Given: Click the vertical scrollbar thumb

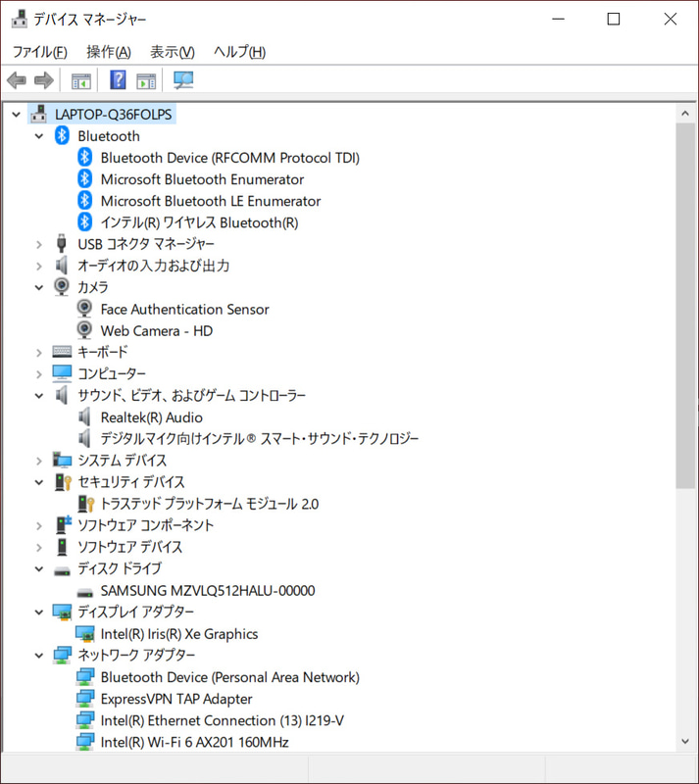Looking at the screenshot, I should pyautogui.click(x=685, y=306).
